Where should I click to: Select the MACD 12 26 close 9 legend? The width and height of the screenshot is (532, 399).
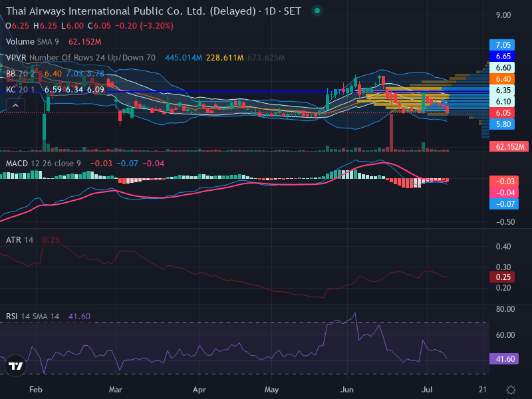coord(43,164)
